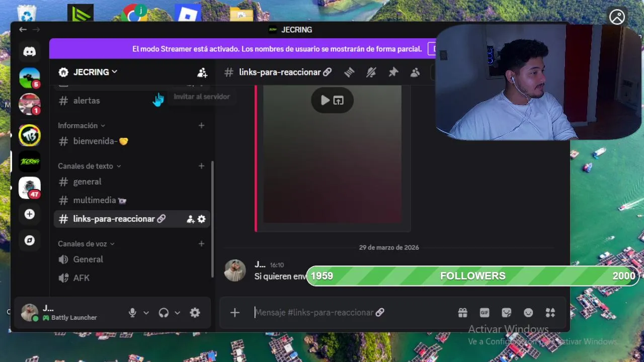The height and width of the screenshot is (362, 644).
Task: Create channel in Canales de texto
Action: pyautogui.click(x=201, y=166)
